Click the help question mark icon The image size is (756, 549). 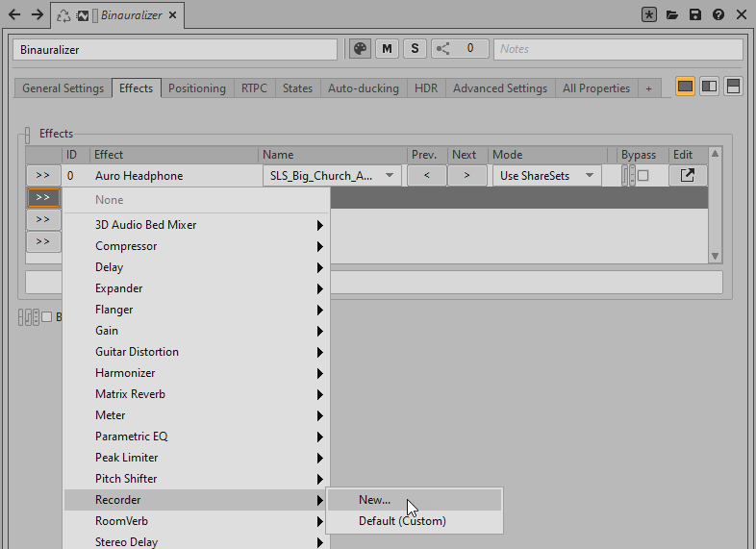tap(718, 15)
